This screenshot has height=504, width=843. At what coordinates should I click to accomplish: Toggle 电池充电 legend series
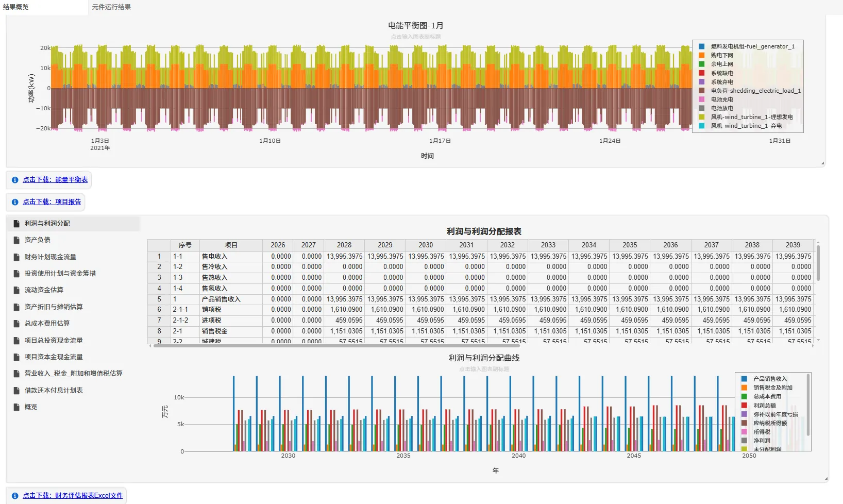coord(716,99)
